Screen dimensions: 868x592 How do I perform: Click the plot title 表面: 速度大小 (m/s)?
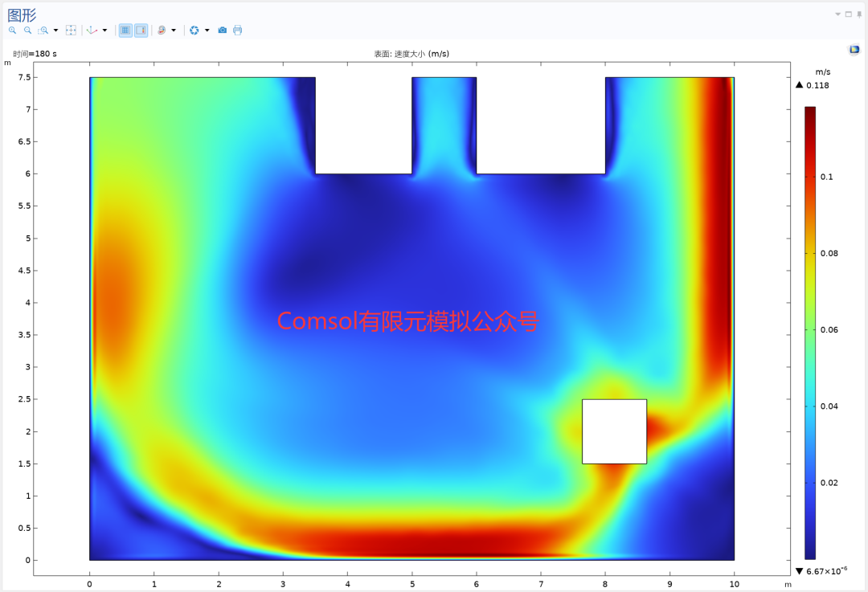point(411,54)
